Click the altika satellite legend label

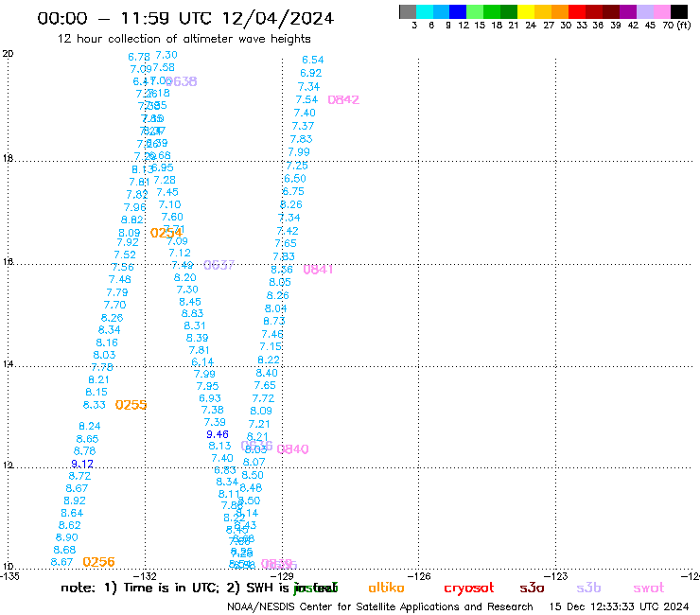tap(386, 588)
